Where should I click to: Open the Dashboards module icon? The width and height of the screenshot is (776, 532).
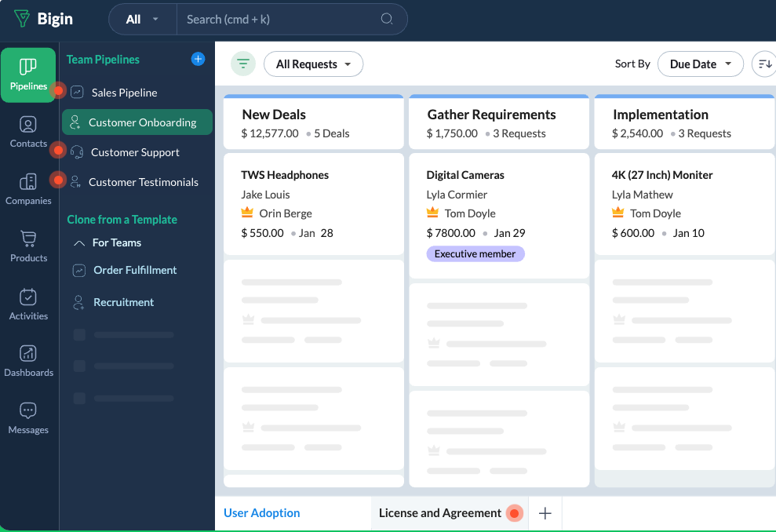pos(28,361)
